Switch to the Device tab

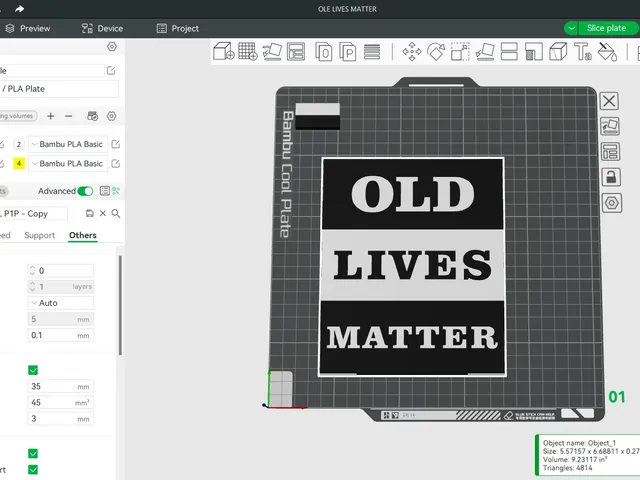102,28
